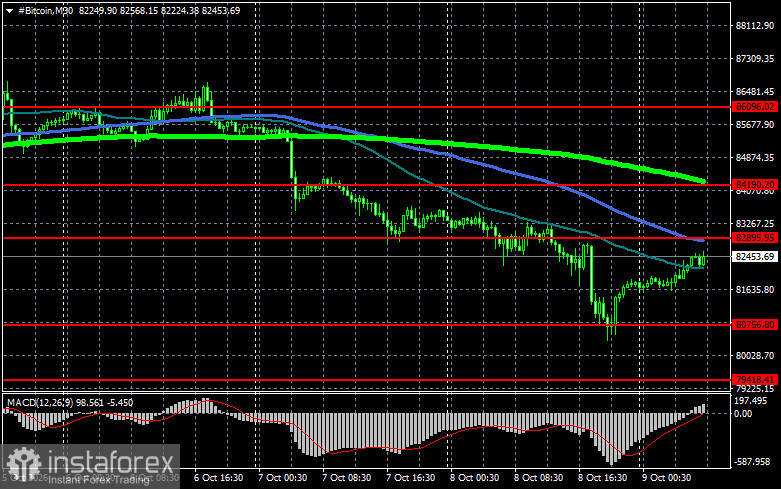Click the MACD scale value 197.495
This screenshot has height=489, width=781.
click(751, 401)
